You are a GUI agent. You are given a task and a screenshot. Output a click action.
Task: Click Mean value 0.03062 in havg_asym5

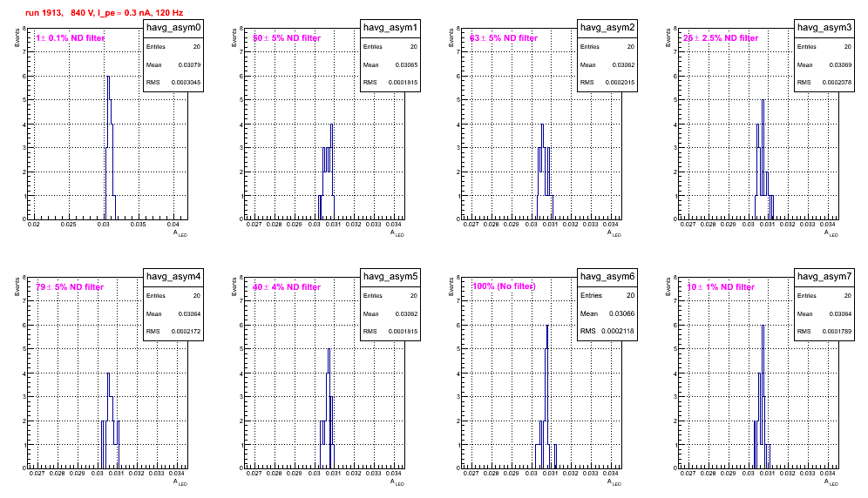click(406, 313)
